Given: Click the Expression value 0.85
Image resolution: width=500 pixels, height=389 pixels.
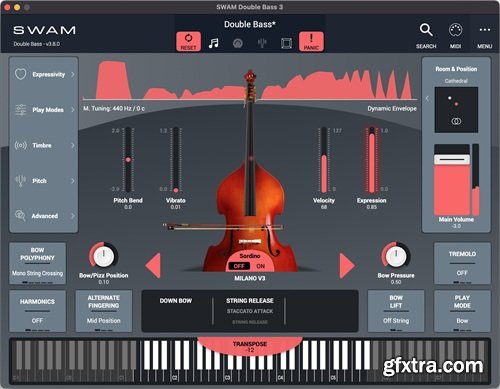Looking at the screenshot, I should pos(372,207).
